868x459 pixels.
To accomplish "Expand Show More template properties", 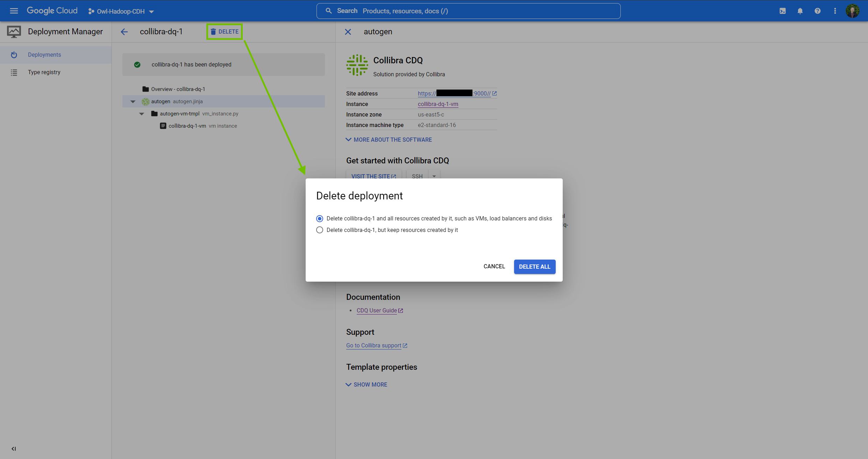I will tap(367, 384).
